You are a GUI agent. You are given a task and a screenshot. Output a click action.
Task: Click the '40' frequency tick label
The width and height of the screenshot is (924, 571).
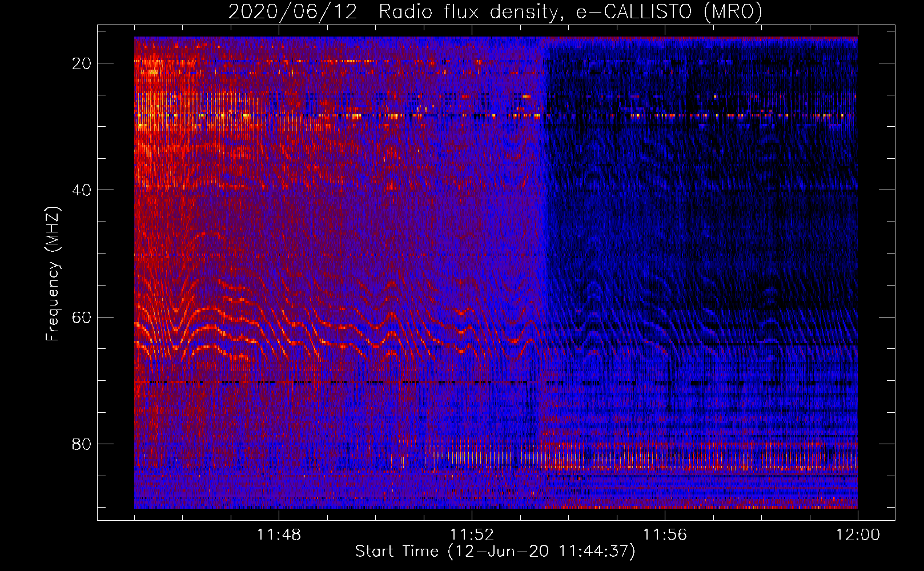point(82,190)
